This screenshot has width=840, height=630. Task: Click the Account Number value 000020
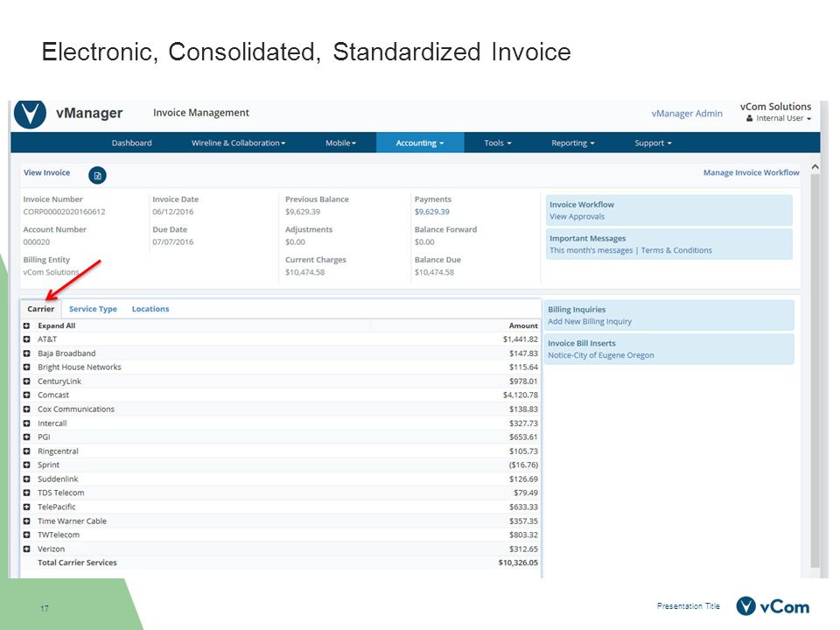37,242
